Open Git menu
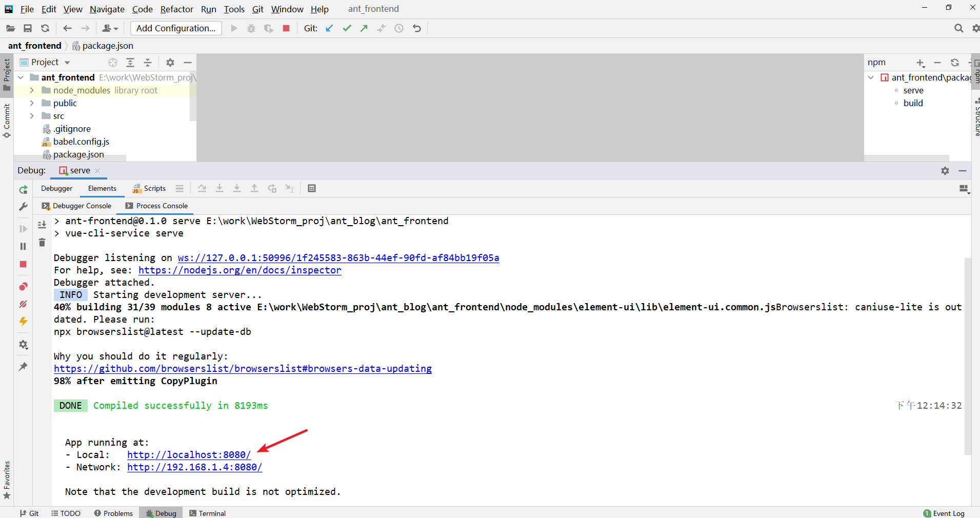980x518 pixels. tap(258, 9)
